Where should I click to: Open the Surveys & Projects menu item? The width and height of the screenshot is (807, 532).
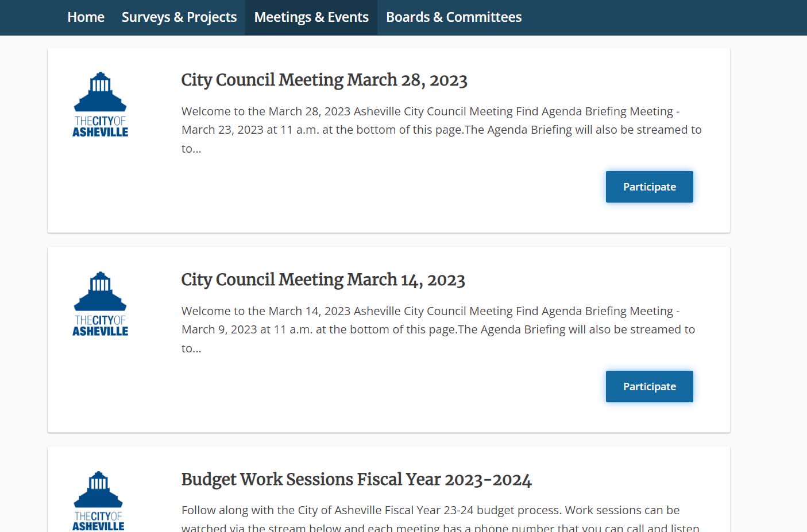click(x=179, y=17)
